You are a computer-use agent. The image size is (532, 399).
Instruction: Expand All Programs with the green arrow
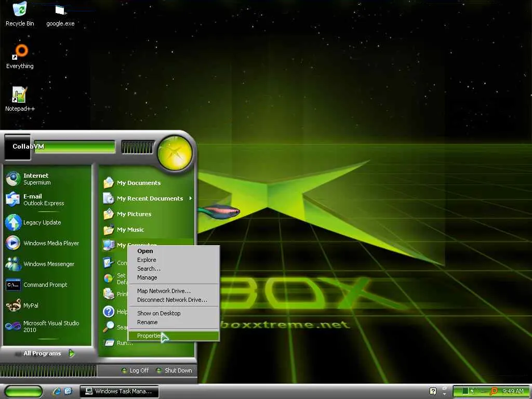(72, 353)
